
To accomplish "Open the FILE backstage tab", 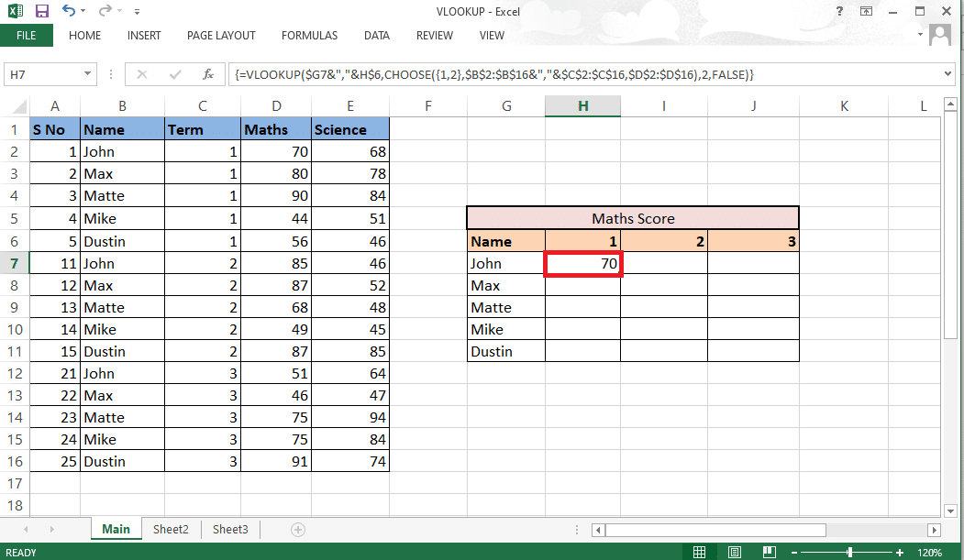I will [x=26, y=36].
